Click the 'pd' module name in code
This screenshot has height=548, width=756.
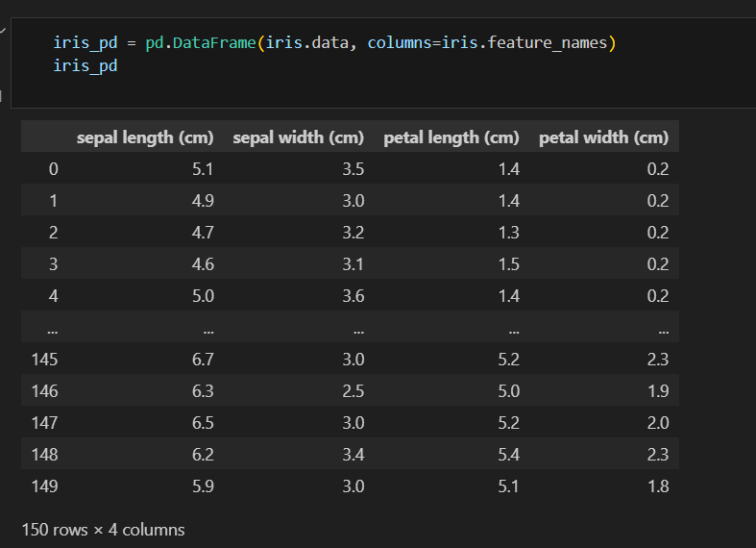pos(155,43)
